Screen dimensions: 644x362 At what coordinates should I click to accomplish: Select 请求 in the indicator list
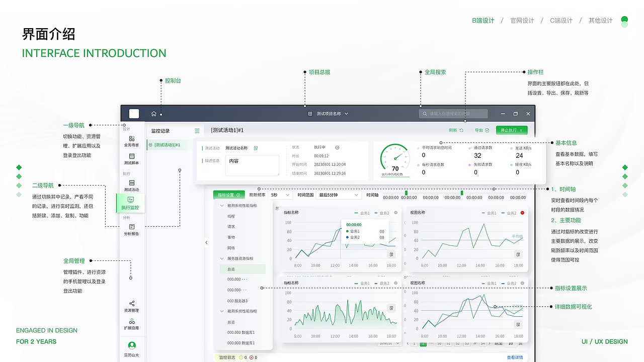tap(231, 227)
